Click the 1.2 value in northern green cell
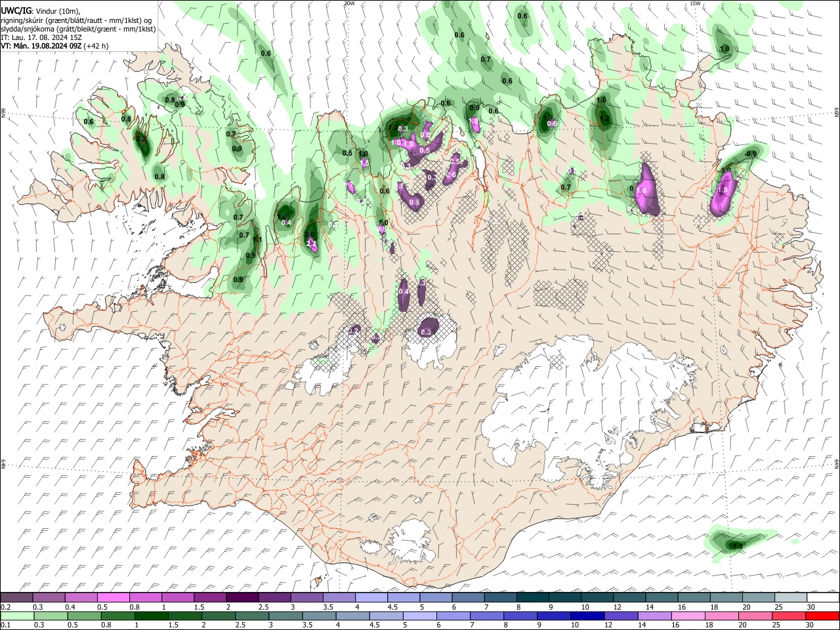This screenshot has width=840, height=630. pos(605,119)
